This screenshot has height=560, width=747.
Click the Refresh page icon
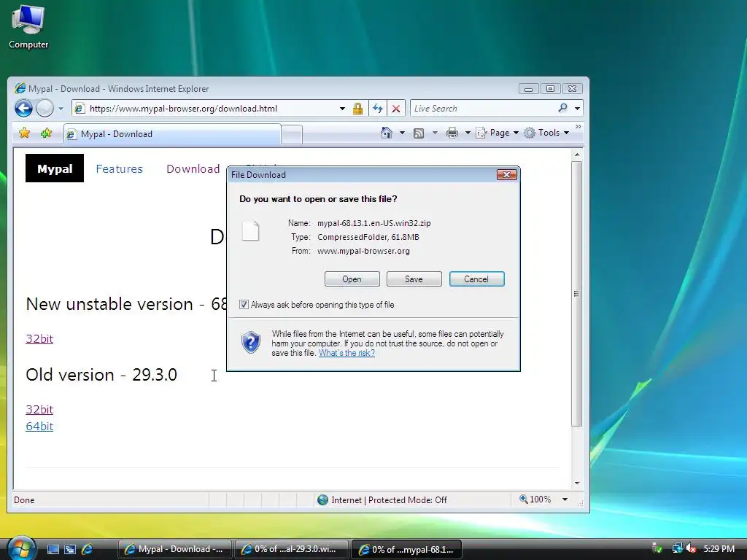coord(378,109)
